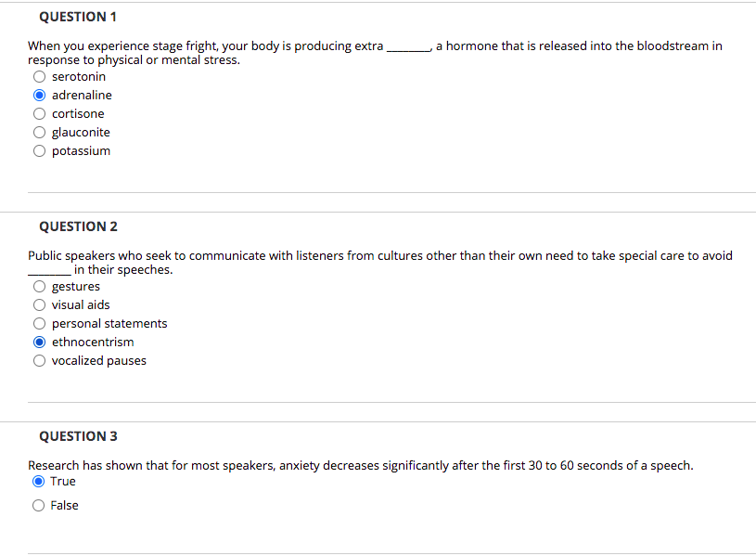The image size is (756, 556).
Task: Select gestures for Question 2
Action: tap(39, 286)
